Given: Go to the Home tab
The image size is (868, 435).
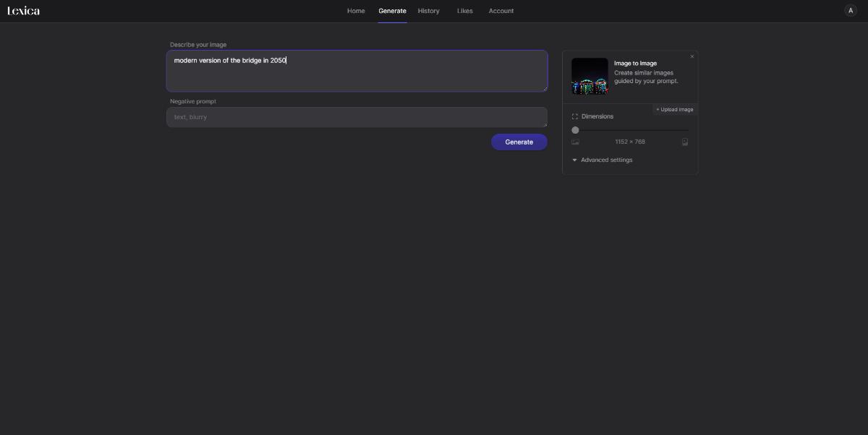Looking at the screenshot, I should coord(356,11).
